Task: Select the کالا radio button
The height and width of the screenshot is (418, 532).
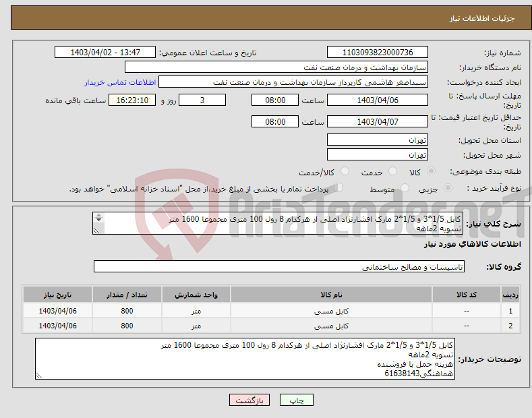Action: coord(431,171)
